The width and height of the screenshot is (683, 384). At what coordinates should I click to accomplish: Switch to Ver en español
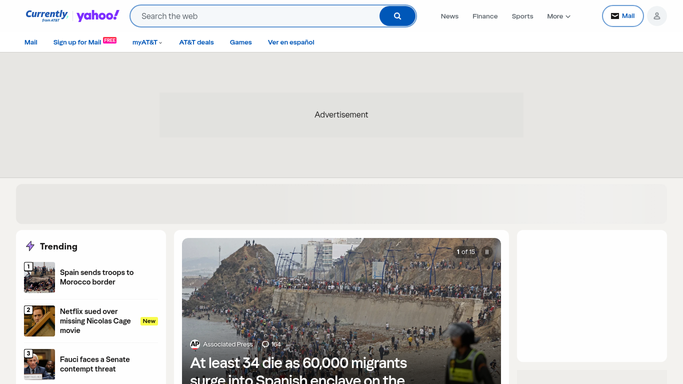(x=291, y=42)
